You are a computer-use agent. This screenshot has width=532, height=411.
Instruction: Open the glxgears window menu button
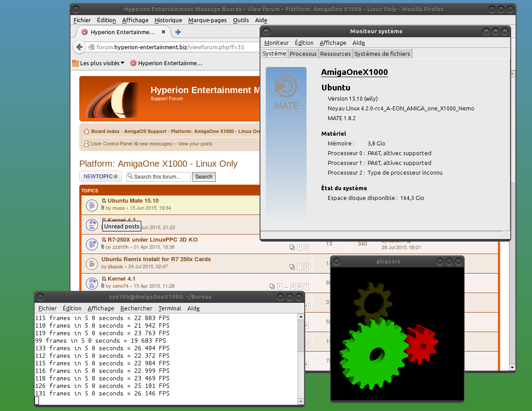(337, 261)
